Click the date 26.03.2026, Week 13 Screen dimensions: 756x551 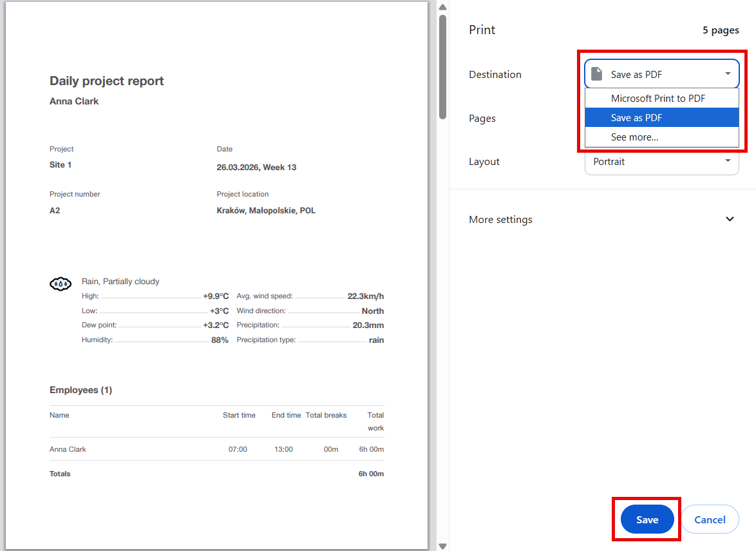pyautogui.click(x=256, y=168)
